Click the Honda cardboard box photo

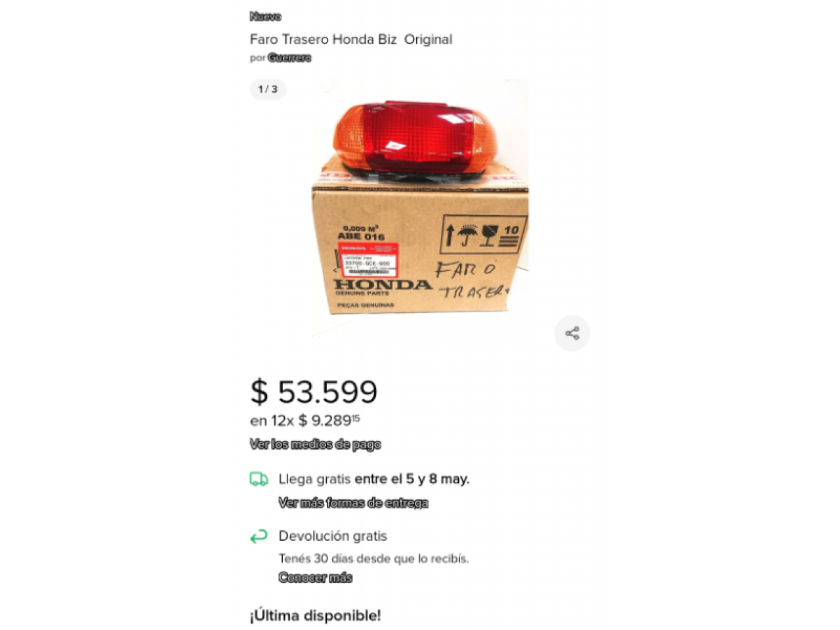tap(420, 249)
